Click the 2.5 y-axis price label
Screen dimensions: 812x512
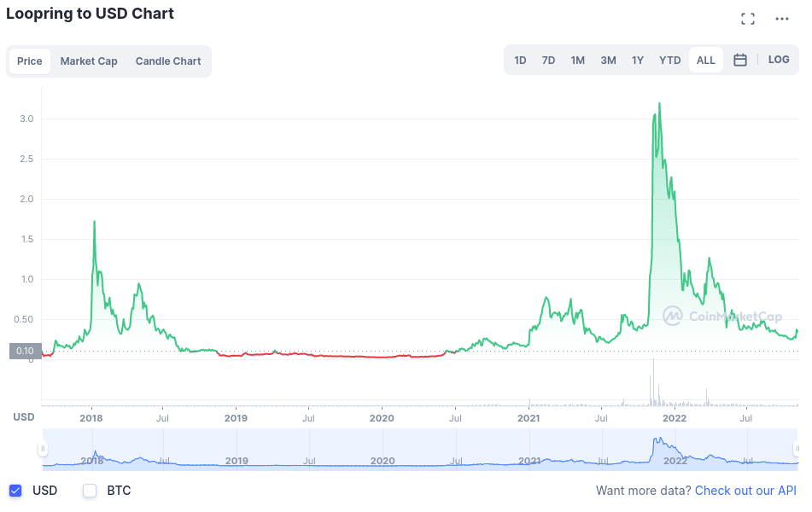click(x=26, y=159)
